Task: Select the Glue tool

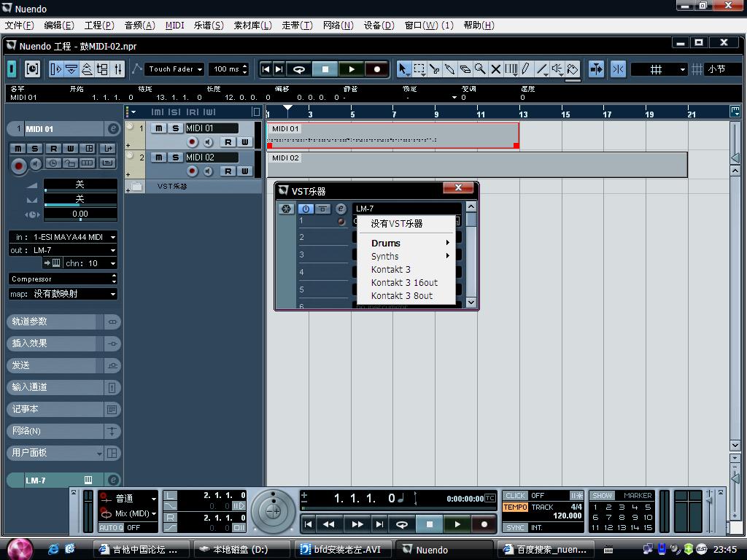Action: (x=449, y=69)
